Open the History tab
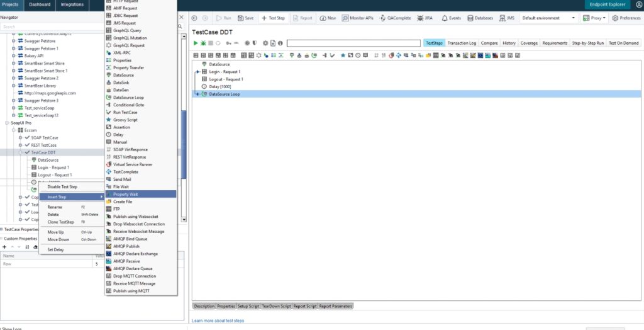The height and width of the screenshot is (330, 644). (x=509, y=43)
